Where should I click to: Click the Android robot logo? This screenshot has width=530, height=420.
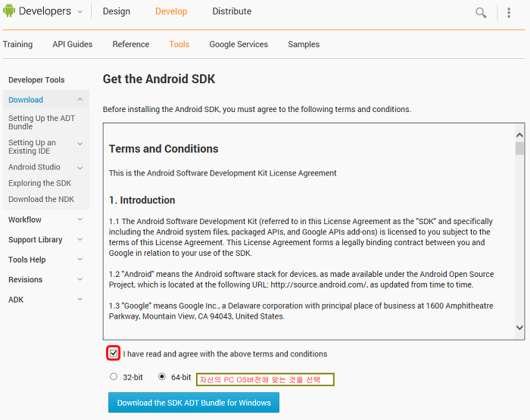[9, 11]
